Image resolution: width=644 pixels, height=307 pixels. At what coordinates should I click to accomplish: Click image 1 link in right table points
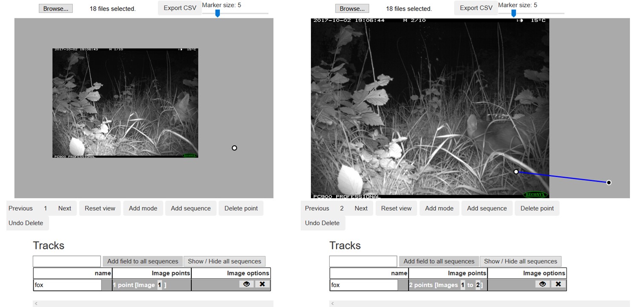[463, 285]
